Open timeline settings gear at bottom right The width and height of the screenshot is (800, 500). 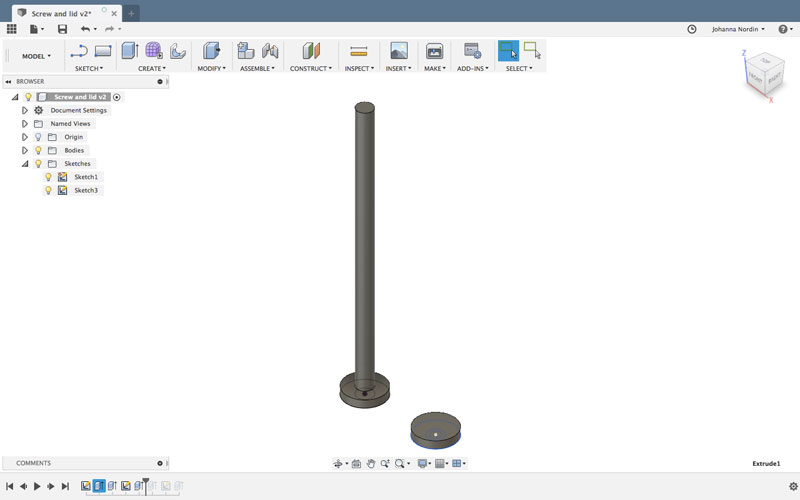tap(793, 486)
